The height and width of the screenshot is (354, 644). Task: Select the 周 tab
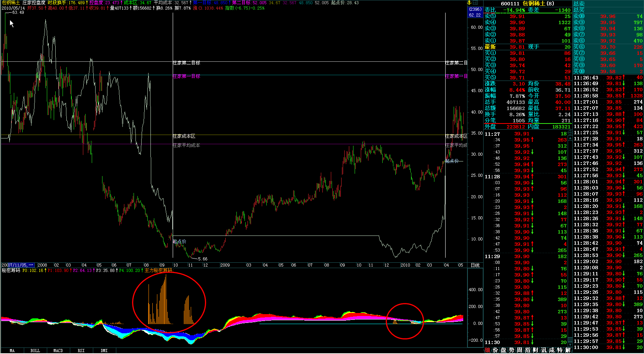(519, 350)
